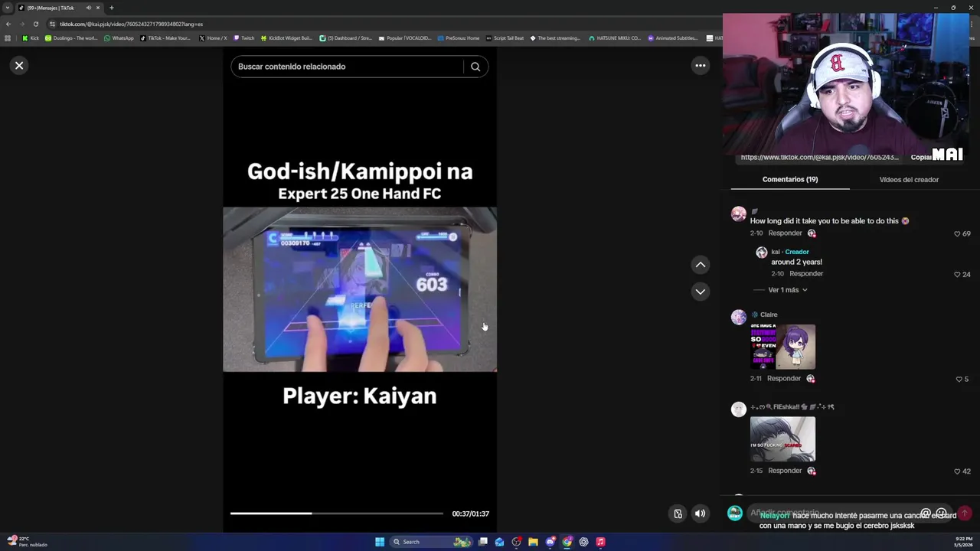The image size is (980, 551).
Task: Reload the page in the browser
Action: [35, 24]
